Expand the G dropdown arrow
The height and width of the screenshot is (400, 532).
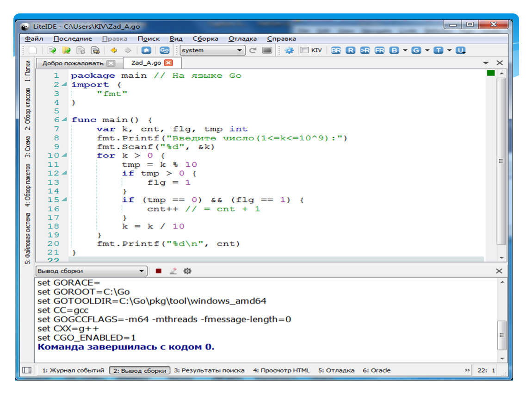(427, 50)
